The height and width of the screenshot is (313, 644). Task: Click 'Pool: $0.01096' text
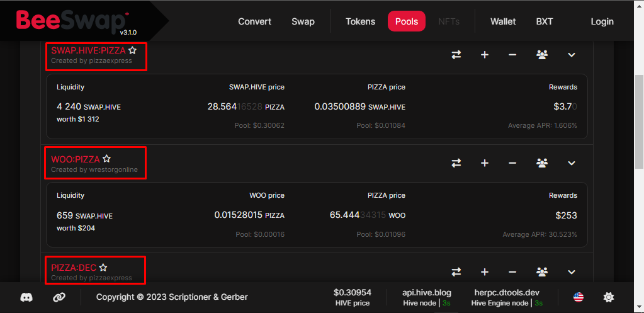click(381, 234)
